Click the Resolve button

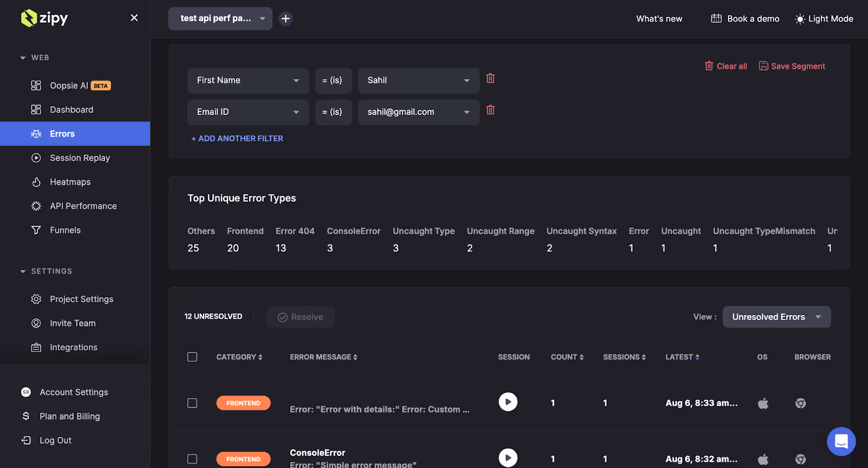pos(300,317)
